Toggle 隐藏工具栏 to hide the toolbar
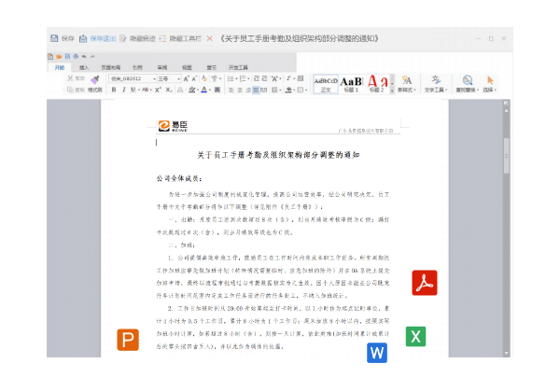Screen dimensions: 560x392 click(x=180, y=38)
